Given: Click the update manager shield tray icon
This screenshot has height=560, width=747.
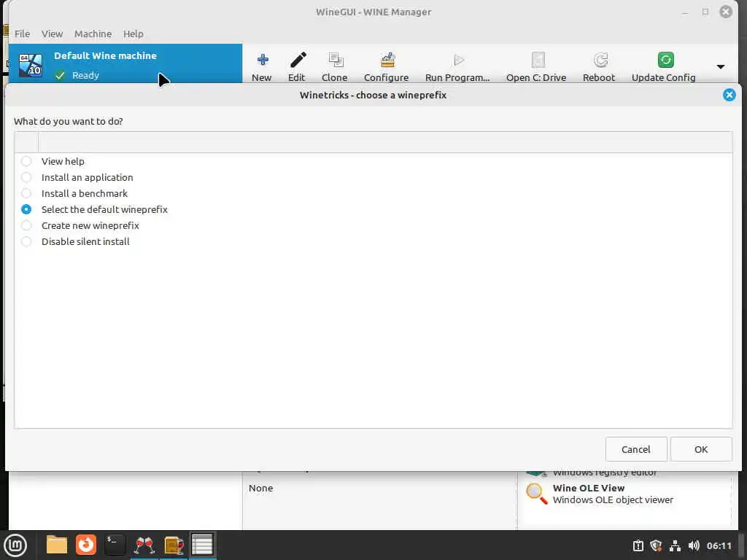Looking at the screenshot, I should [657, 545].
